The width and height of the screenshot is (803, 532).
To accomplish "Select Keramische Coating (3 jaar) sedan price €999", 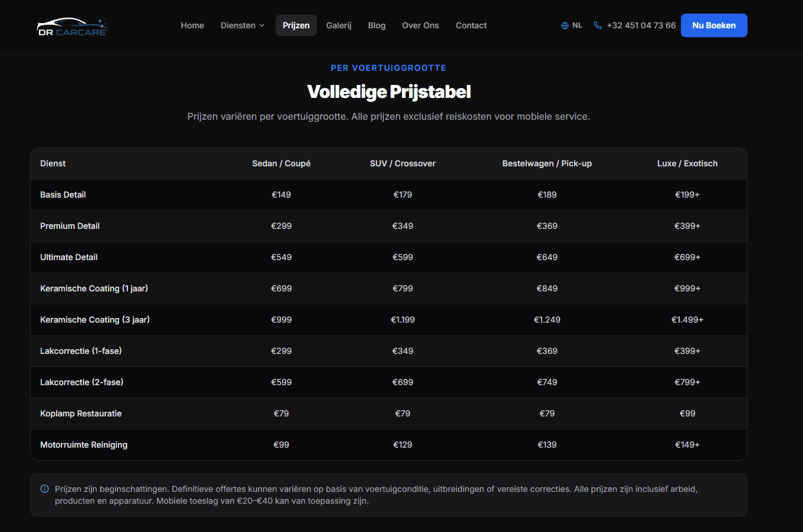I will click(x=281, y=320).
